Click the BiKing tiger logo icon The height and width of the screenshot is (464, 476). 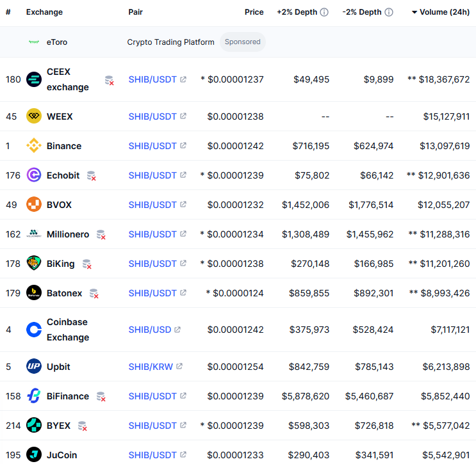(x=34, y=263)
